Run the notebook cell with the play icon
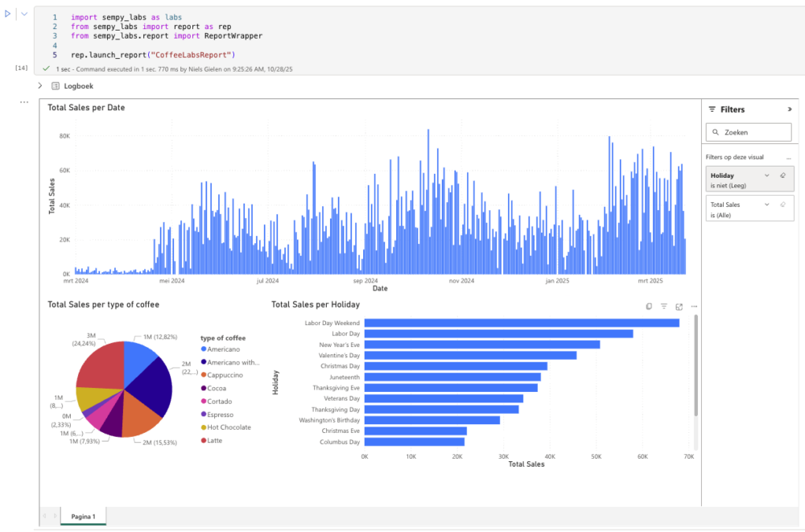 coord(7,14)
